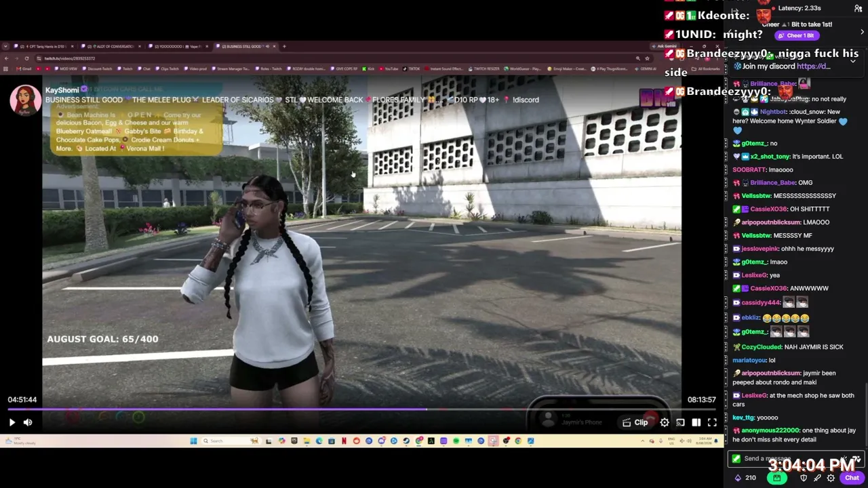Seek along the purple video progress bar

(361, 409)
